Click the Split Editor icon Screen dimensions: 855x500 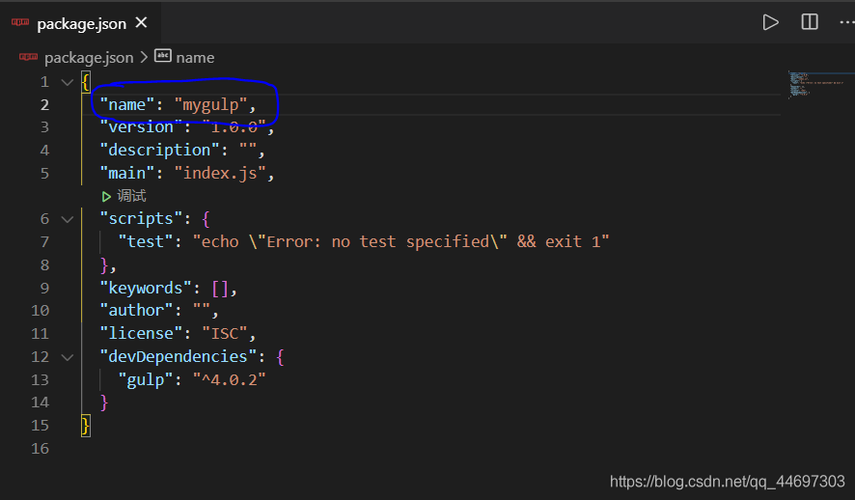[809, 22]
